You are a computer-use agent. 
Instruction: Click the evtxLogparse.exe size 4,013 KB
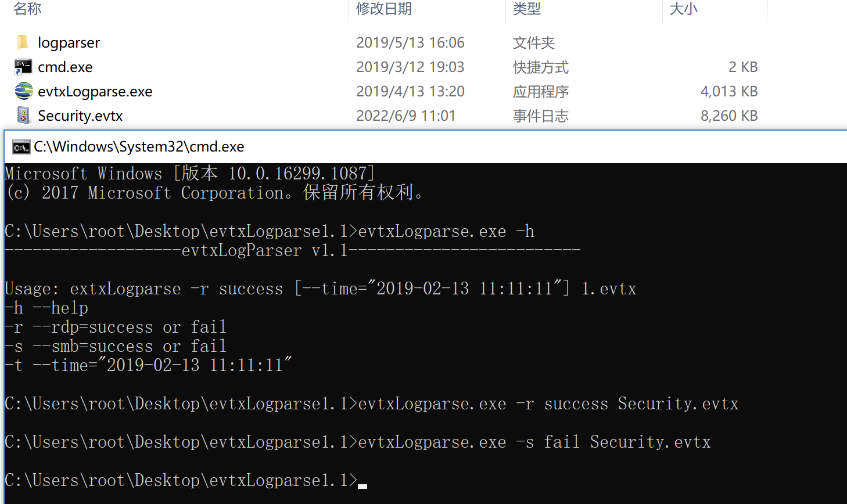[728, 91]
